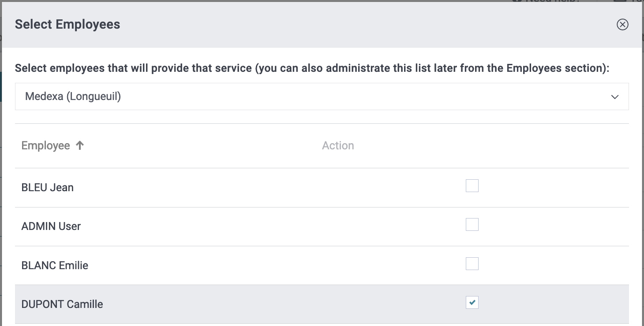The width and height of the screenshot is (644, 326).
Task: Uncheck the DUPONT Camille checkbox
Action: 472,303
